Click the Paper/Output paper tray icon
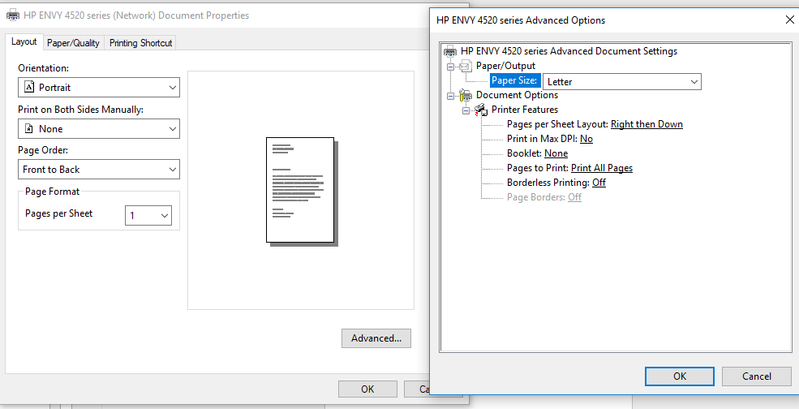This screenshot has width=799, height=409. [466, 66]
